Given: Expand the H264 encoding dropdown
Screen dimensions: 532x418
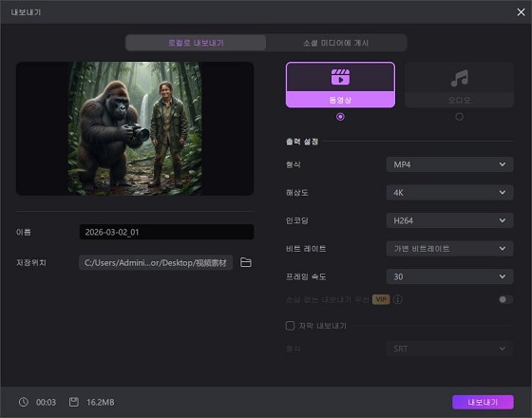Looking at the screenshot, I should pos(449,220).
